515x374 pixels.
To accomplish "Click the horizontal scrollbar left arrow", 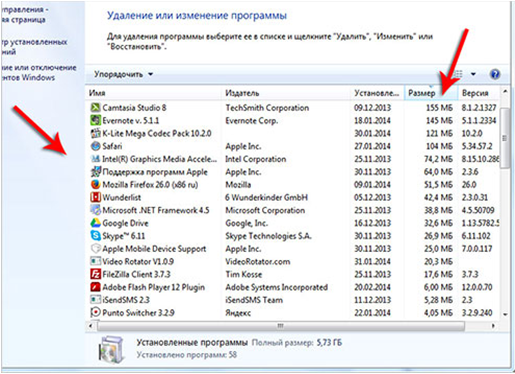I will pos(91,326).
